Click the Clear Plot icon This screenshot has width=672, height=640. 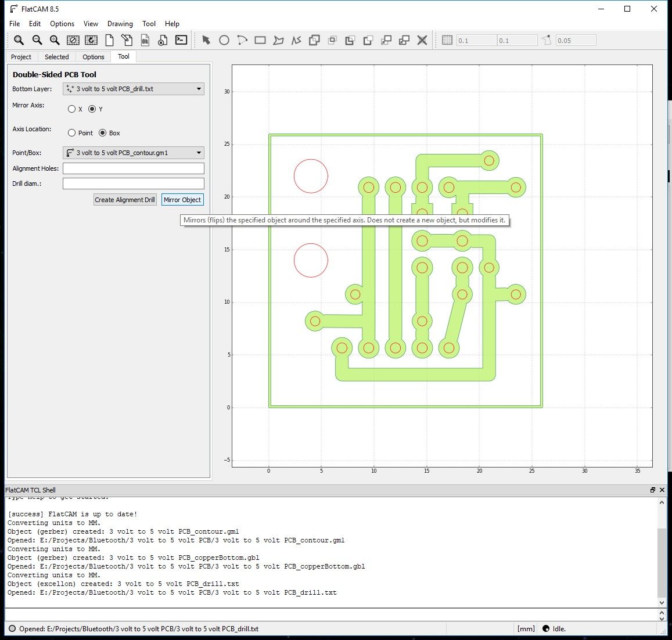(73, 40)
